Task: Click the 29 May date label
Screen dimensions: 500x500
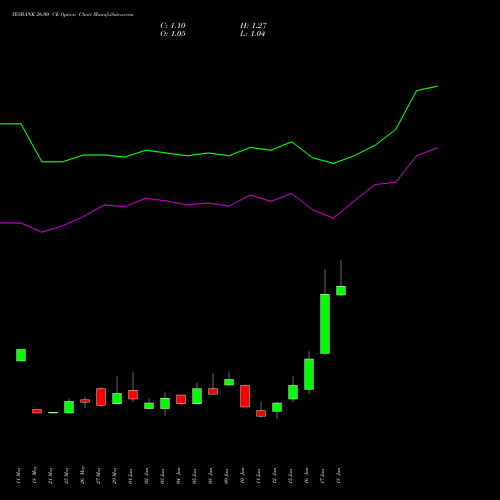Action: click(115, 475)
